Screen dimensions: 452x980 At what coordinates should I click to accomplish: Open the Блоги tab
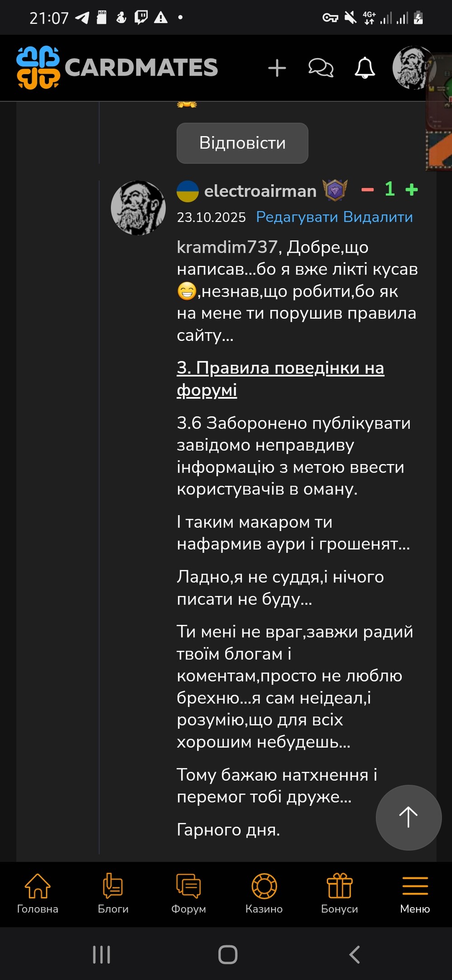(x=113, y=894)
